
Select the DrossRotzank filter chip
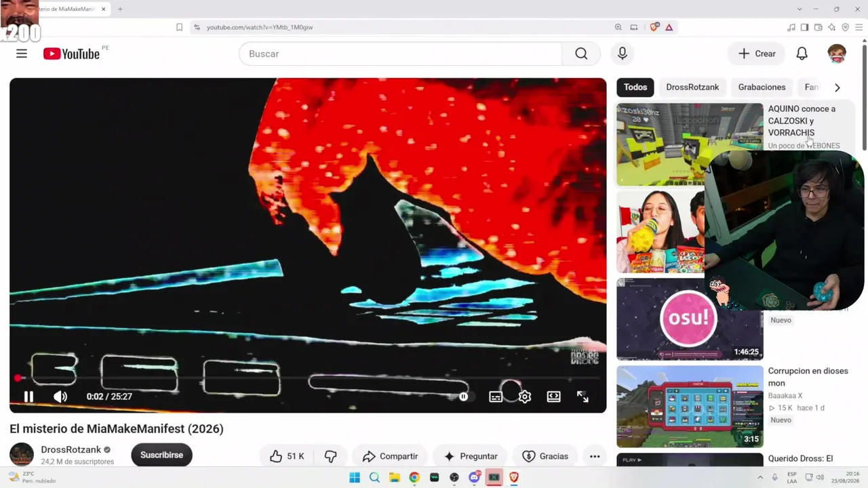692,87
